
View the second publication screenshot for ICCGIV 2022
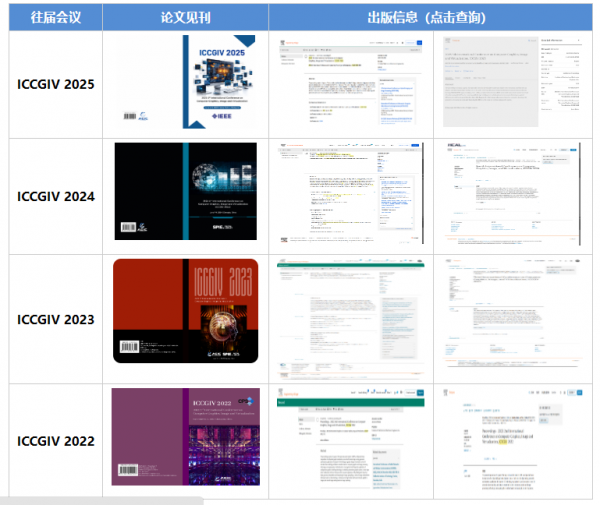(513, 440)
